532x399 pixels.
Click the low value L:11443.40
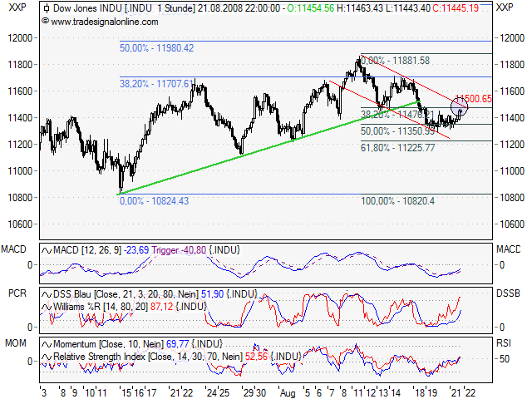[x=408, y=8]
